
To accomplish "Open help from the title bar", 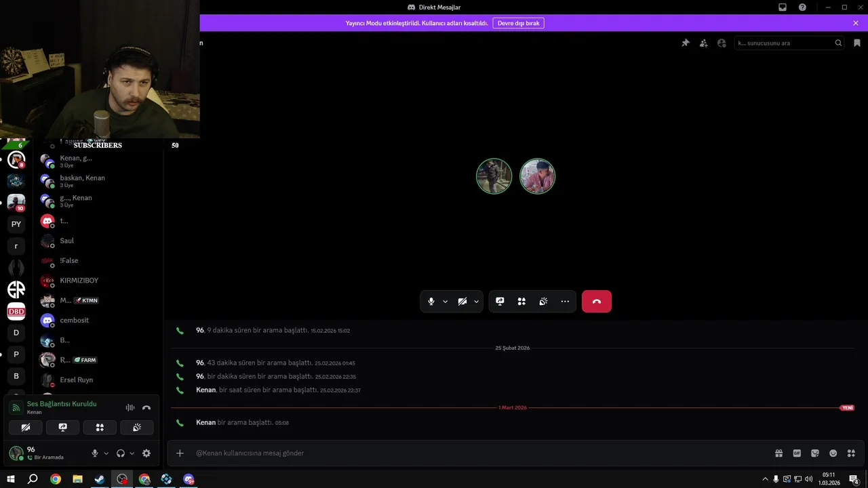I will tap(802, 7).
